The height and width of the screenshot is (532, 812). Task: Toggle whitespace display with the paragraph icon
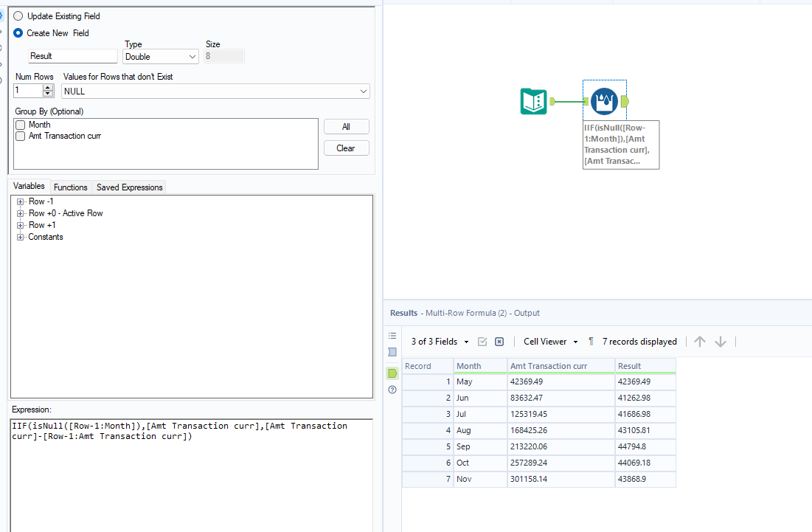click(x=590, y=341)
